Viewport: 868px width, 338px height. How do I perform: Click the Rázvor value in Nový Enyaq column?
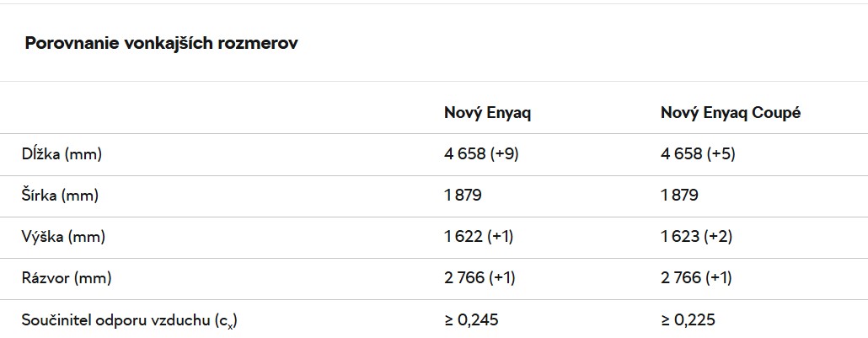480,277
